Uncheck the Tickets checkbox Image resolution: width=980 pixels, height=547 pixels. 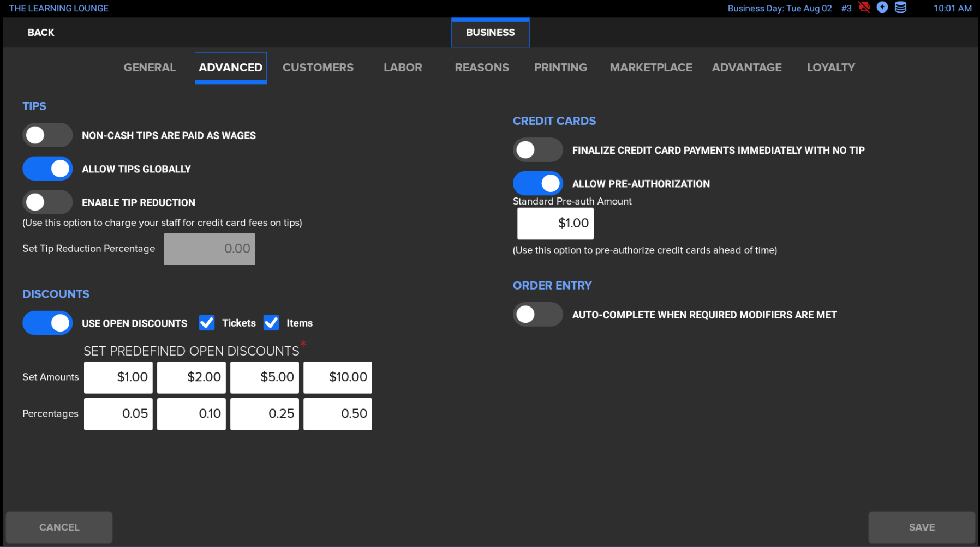(x=207, y=323)
